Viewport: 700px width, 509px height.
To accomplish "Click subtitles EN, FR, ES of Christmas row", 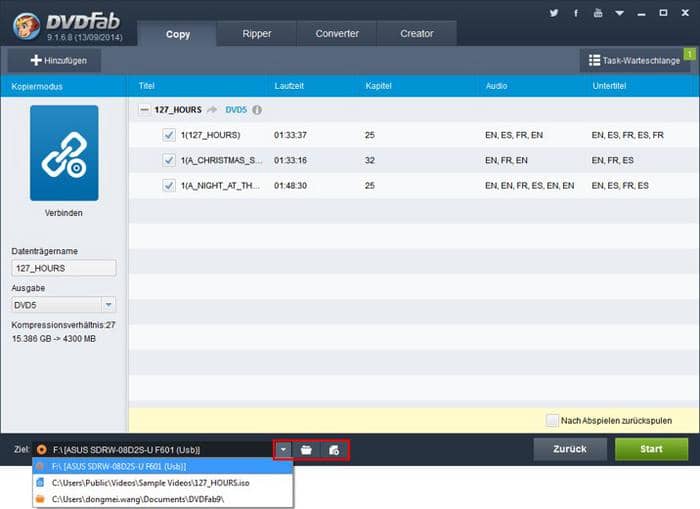I will click(x=612, y=160).
